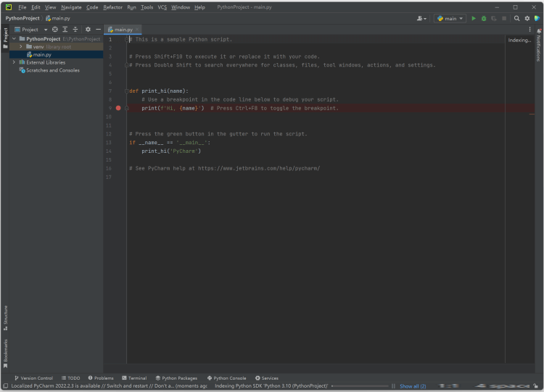This screenshot has height=392, width=544.
Task: Click Select Opened File target icon
Action: point(55,30)
